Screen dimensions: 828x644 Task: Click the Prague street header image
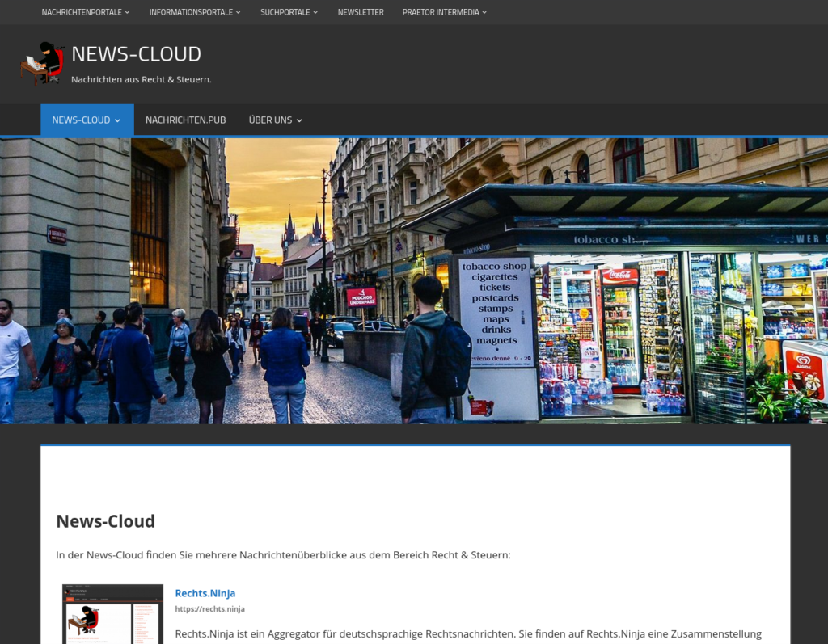click(x=414, y=280)
